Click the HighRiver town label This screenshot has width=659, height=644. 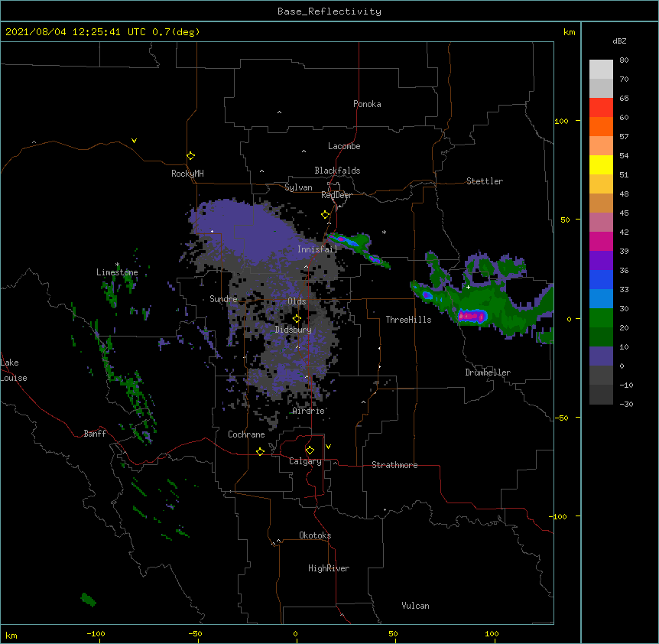[x=329, y=568]
